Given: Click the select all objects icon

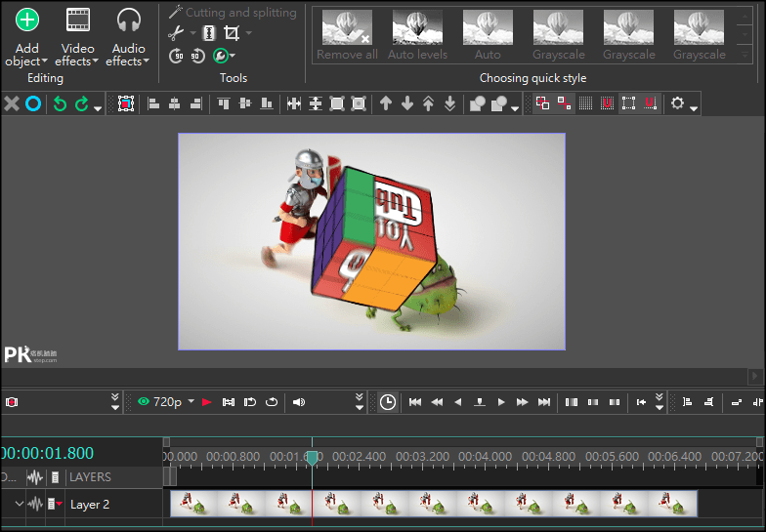Looking at the screenshot, I should (x=126, y=103).
